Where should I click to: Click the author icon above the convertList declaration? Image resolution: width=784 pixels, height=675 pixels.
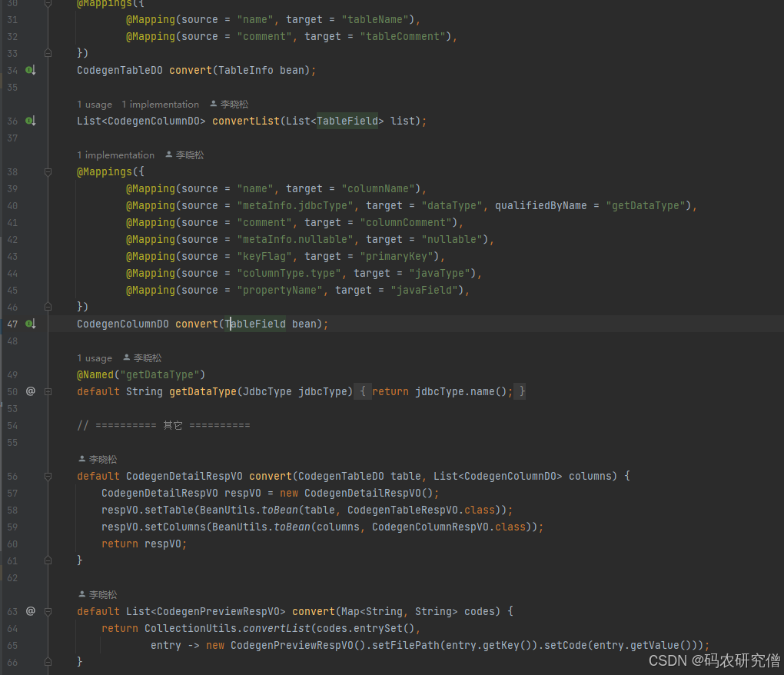[214, 104]
